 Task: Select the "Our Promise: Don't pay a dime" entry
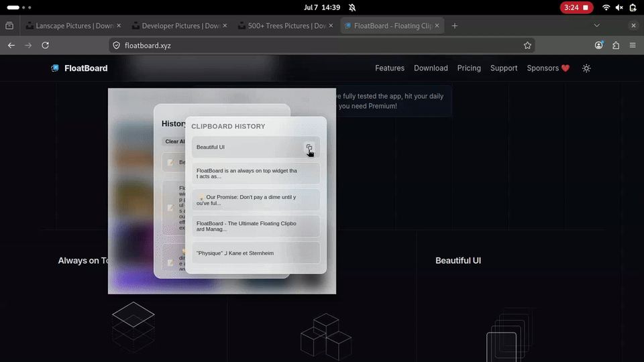(256, 200)
